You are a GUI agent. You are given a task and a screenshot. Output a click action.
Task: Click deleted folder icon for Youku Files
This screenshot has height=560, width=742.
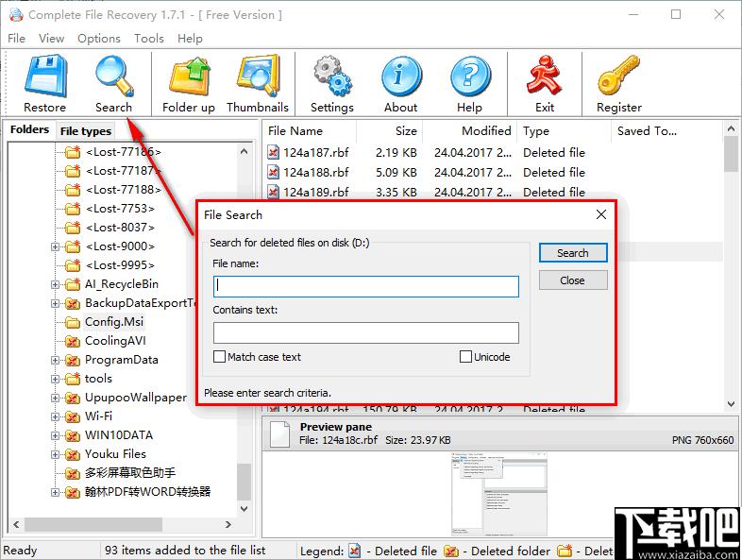tap(73, 454)
